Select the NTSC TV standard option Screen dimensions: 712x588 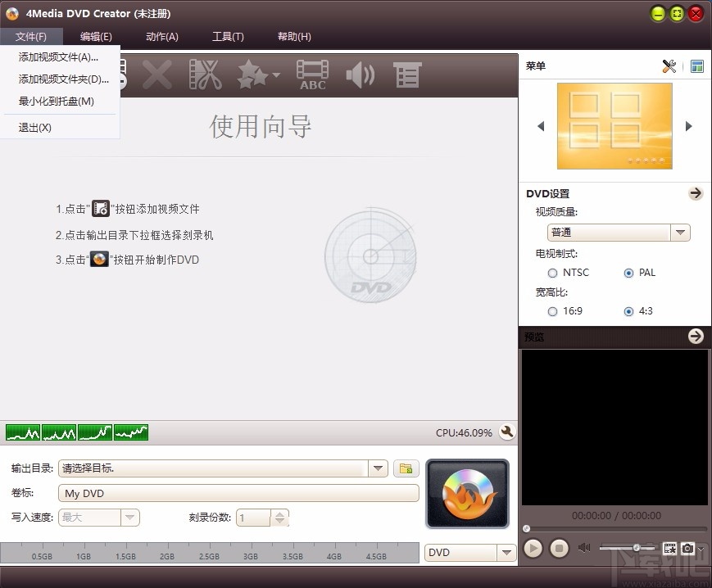pyautogui.click(x=552, y=273)
